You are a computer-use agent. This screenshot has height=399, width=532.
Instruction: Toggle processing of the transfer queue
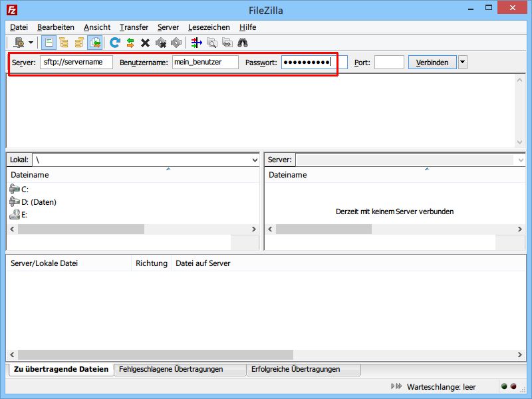[x=130, y=43]
